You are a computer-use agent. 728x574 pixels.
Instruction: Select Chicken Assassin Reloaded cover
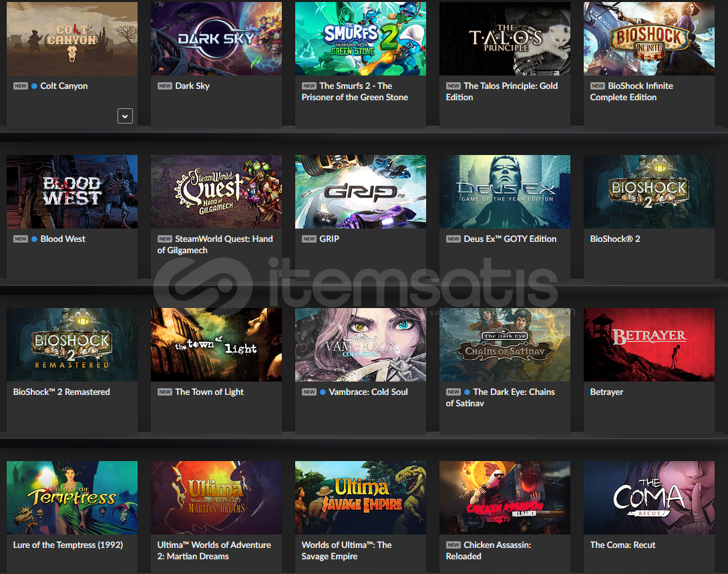(505, 498)
